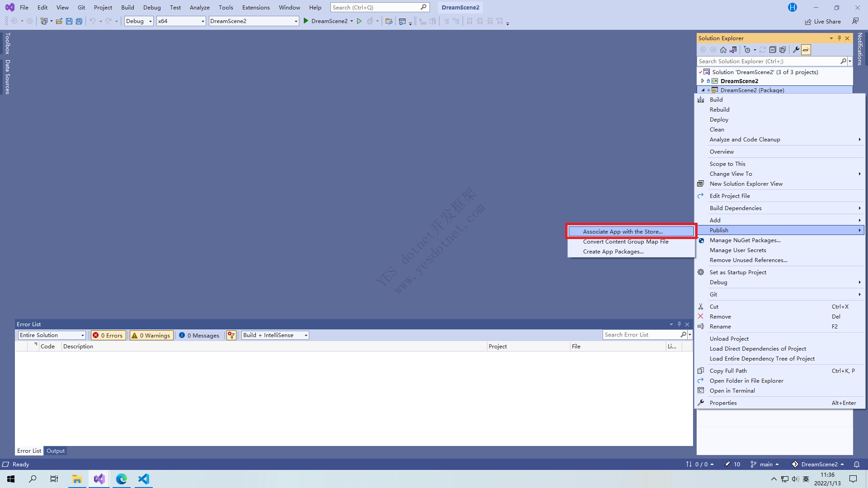Toggle the 0 Errors filter

(108, 335)
